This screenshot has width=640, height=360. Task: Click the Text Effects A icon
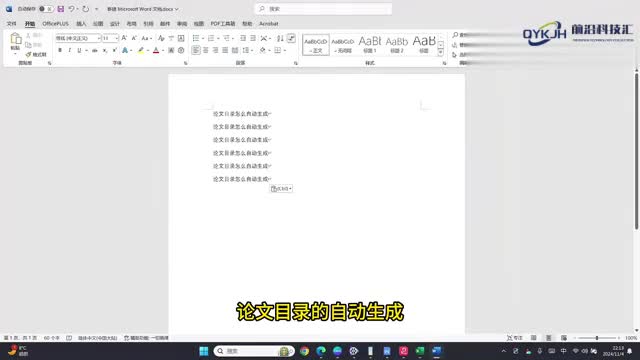(x=125, y=50)
